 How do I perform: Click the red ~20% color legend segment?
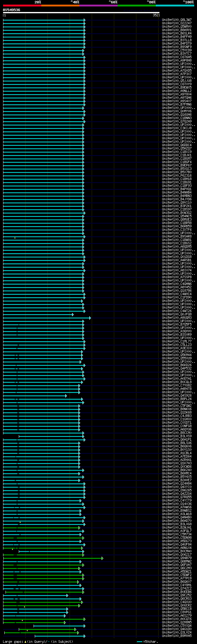[22, 6]
